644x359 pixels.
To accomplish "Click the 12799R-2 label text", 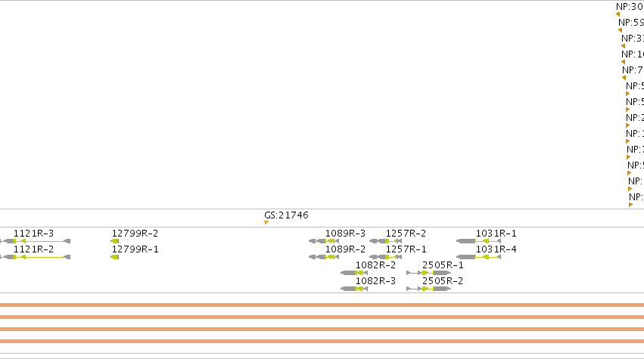I will (135, 234).
